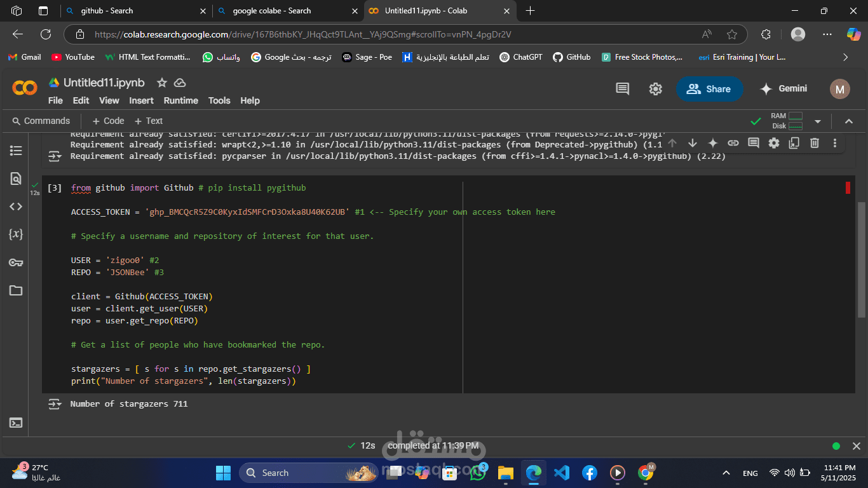Image resolution: width=868 pixels, height=488 pixels.
Task: Open the Runtime menu
Action: [180, 100]
